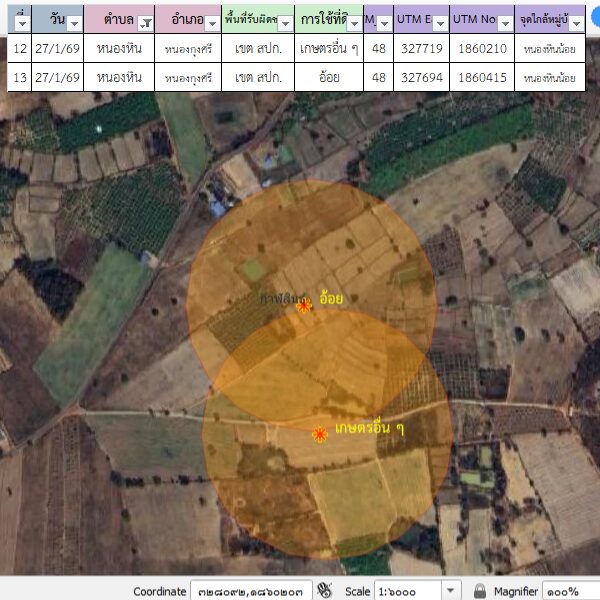Select row header number 12
Screen dimensions: 600x600
tap(19, 48)
